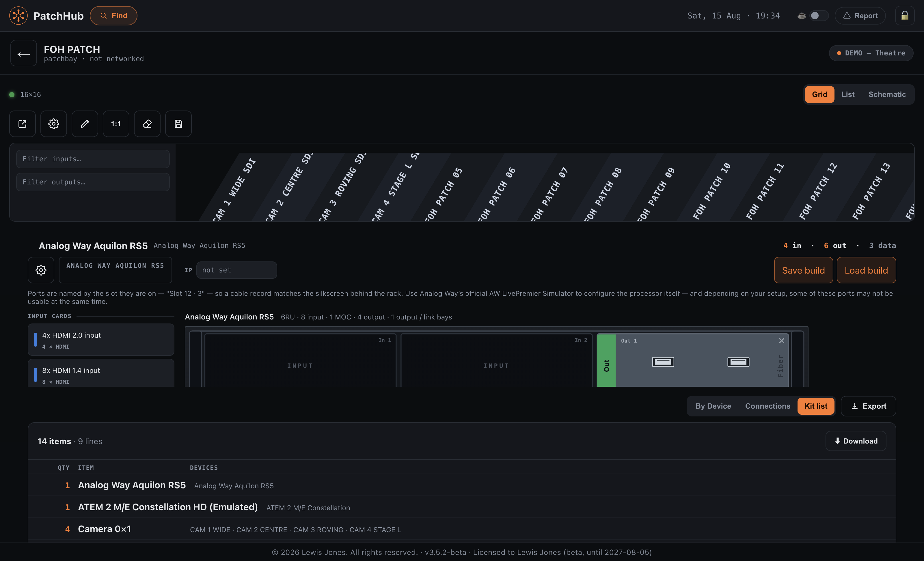Focus the Filter inputs field
924x561 pixels.
click(x=93, y=159)
